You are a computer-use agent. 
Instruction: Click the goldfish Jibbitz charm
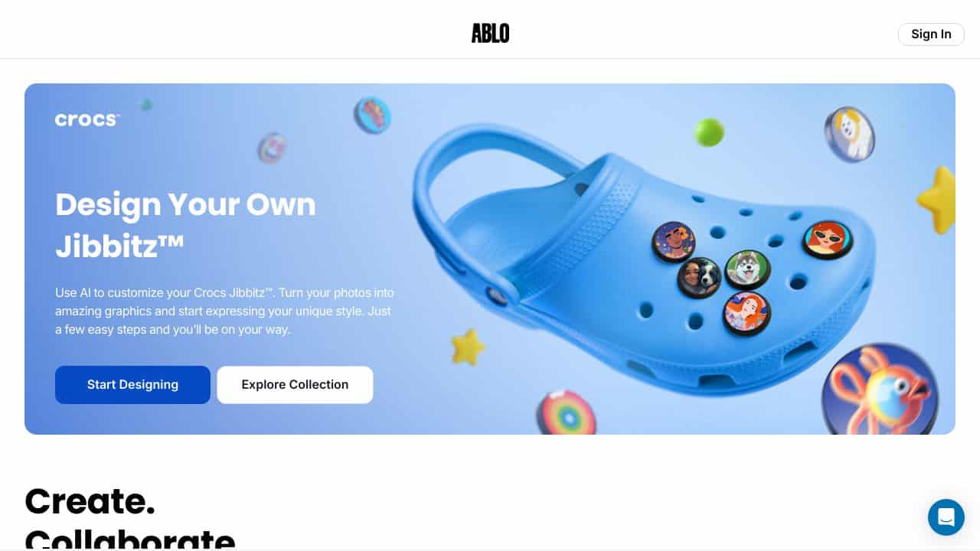[x=880, y=390]
